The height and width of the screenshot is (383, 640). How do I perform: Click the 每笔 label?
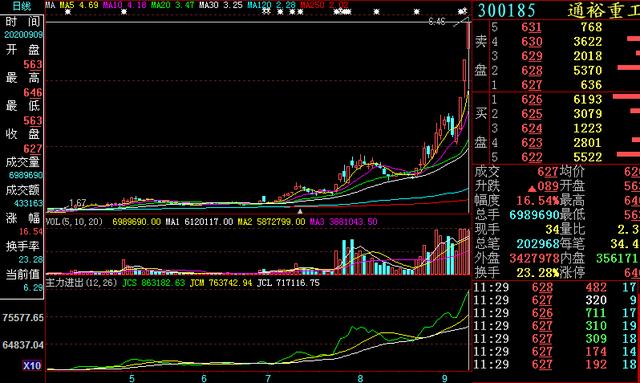[572, 244]
